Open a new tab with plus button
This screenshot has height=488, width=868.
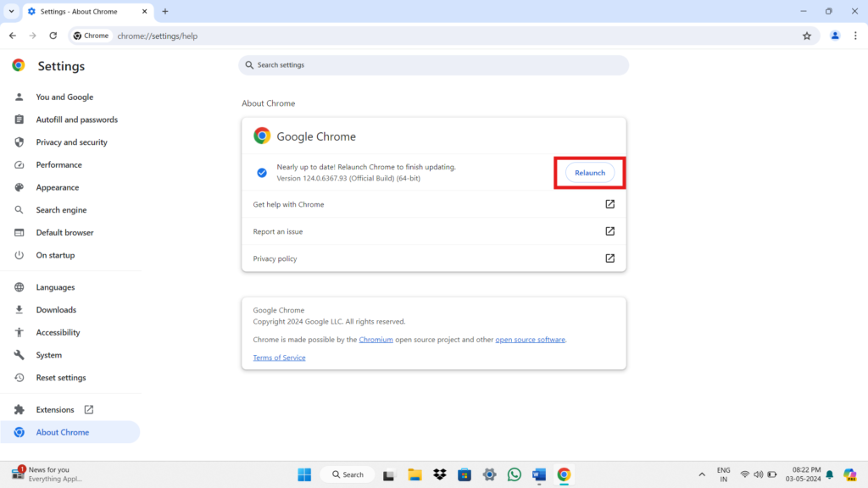click(x=165, y=11)
